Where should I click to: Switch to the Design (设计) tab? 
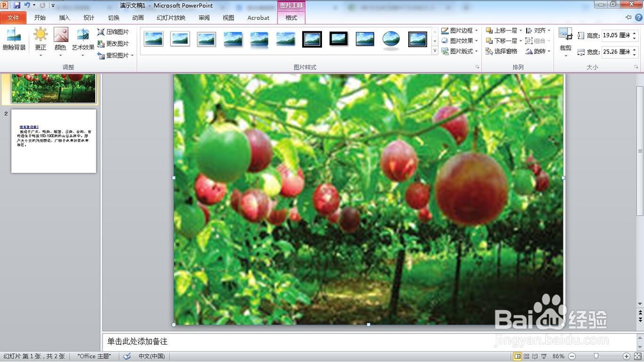pyautogui.click(x=89, y=17)
